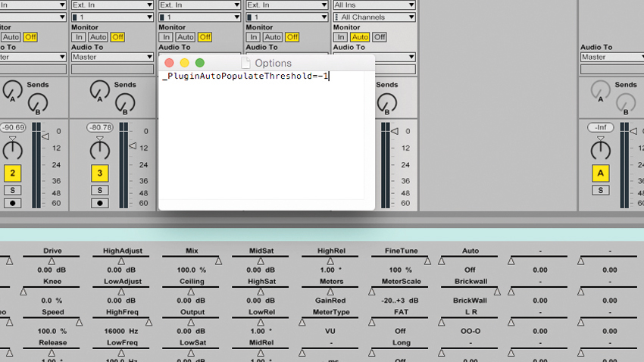The height and width of the screenshot is (362, 644).
Task: Click the FineTune parameter slider
Action: 400,261
